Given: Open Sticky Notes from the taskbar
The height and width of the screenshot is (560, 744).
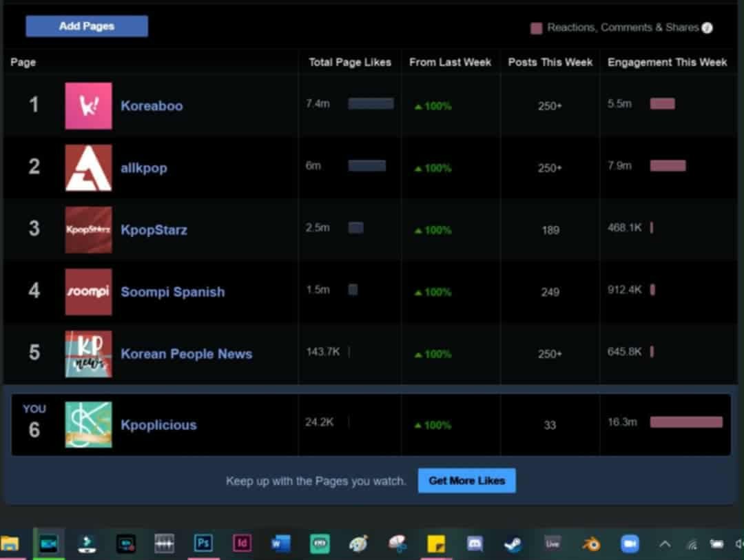Looking at the screenshot, I should [436, 544].
